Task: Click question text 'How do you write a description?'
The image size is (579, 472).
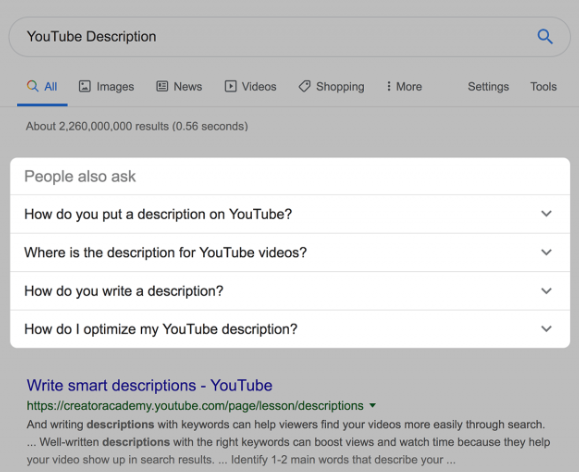Action: point(124,291)
